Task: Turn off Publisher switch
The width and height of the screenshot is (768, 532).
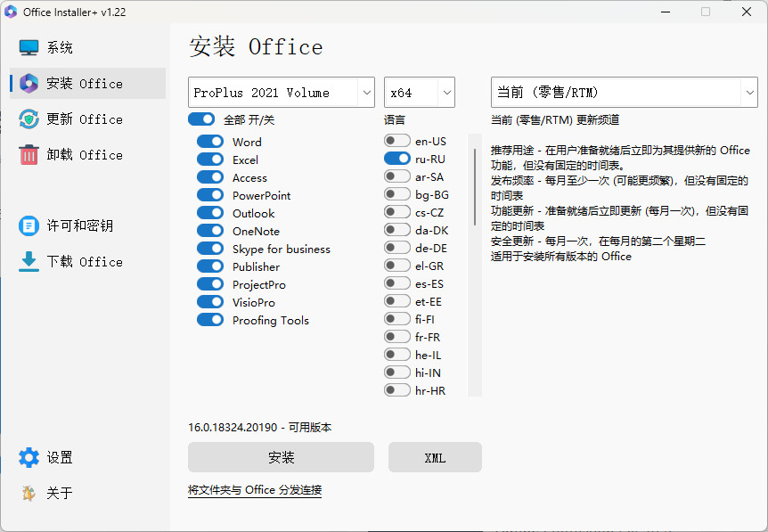Action: coord(210,266)
